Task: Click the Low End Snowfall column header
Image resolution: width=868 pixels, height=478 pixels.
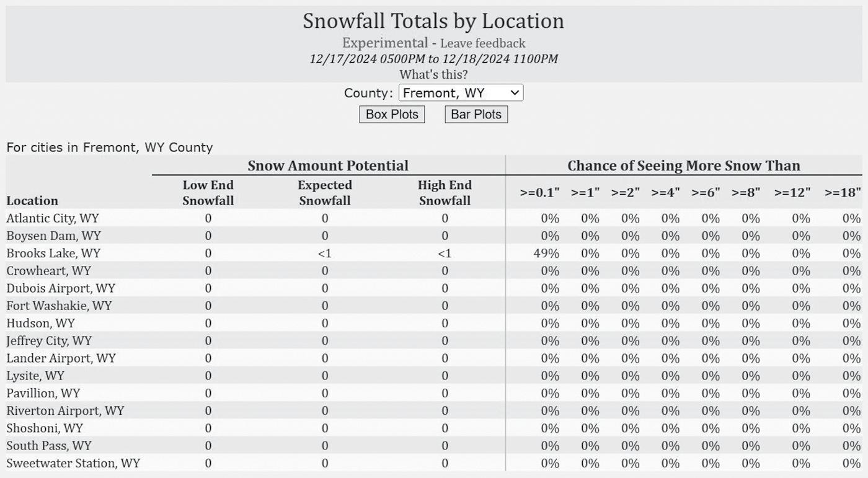Action: click(208, 193)
